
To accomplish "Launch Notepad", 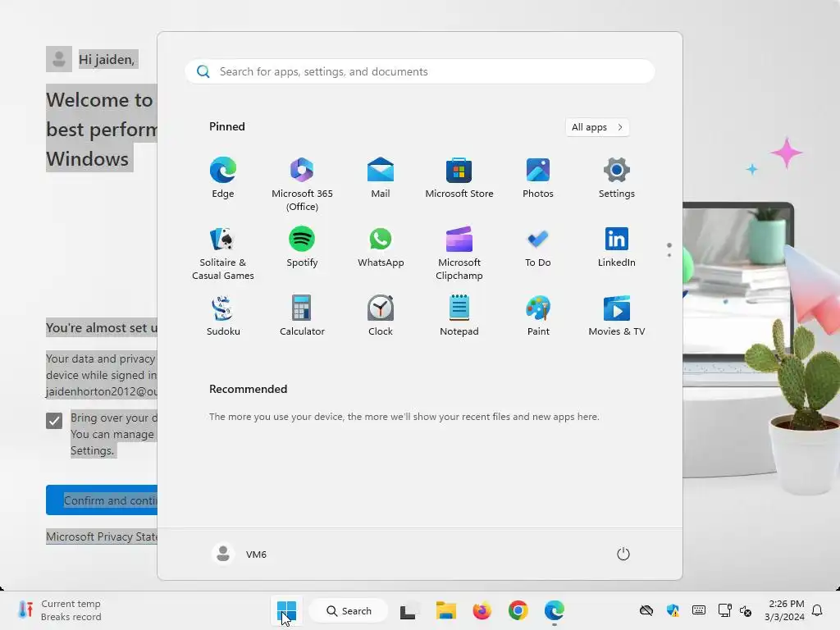I will [x=459, y=316].
